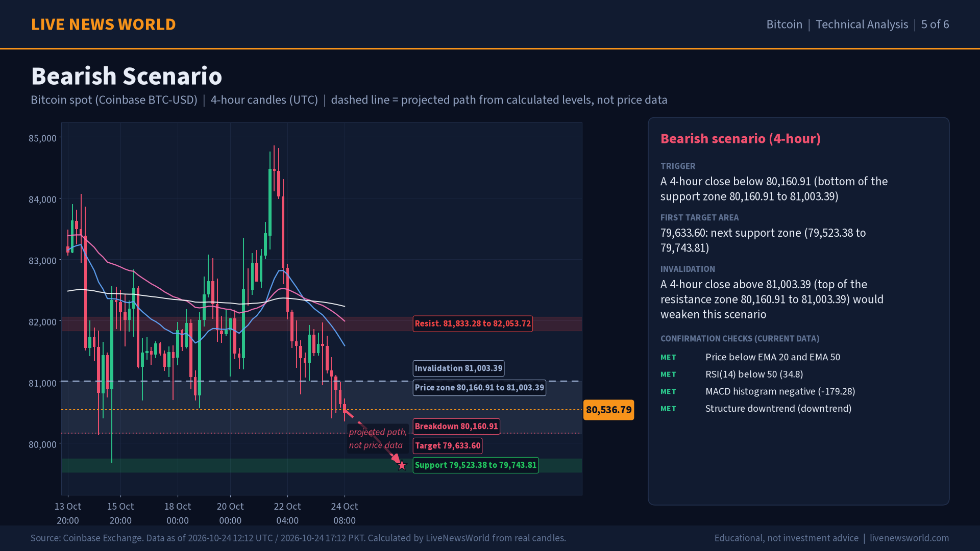Click the '5 of 6' page indicator
This screenshot has height=551, width=980.
coord(935,24)
